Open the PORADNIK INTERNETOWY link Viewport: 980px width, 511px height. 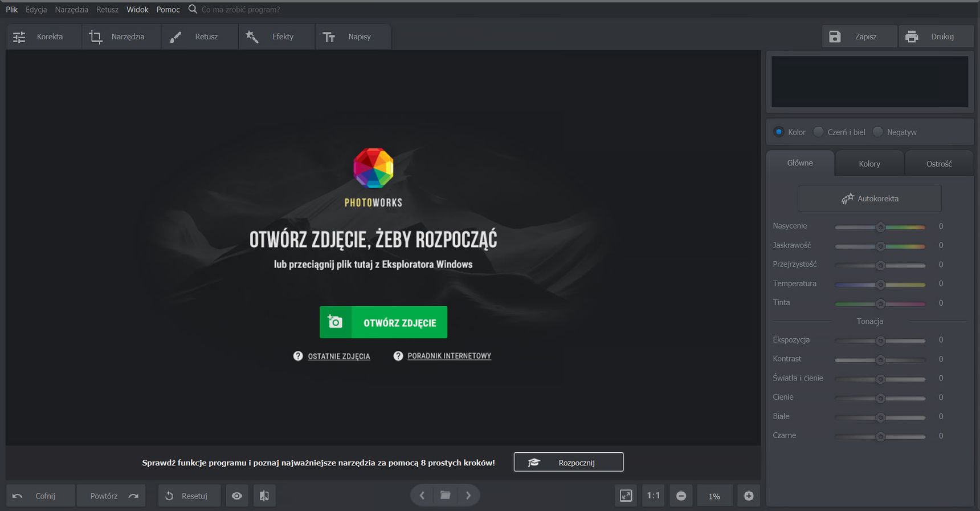tap(449, 356)
